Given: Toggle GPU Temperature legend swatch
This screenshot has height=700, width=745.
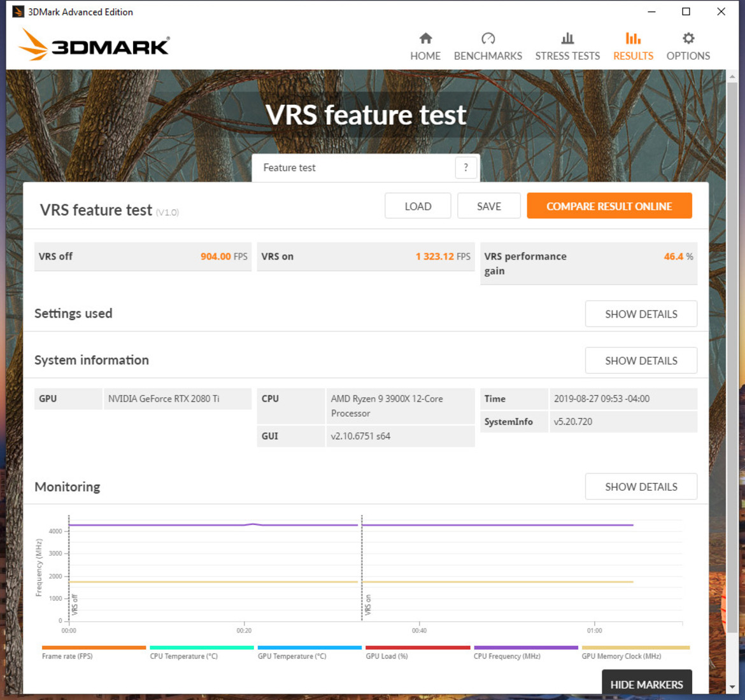Looking at the screenshot, I should [x=309, y=647].
